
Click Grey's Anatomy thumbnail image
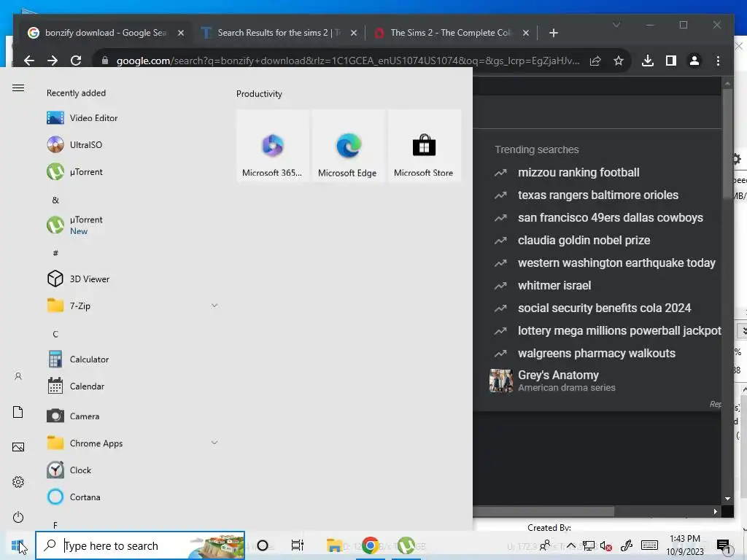[500, 381]
